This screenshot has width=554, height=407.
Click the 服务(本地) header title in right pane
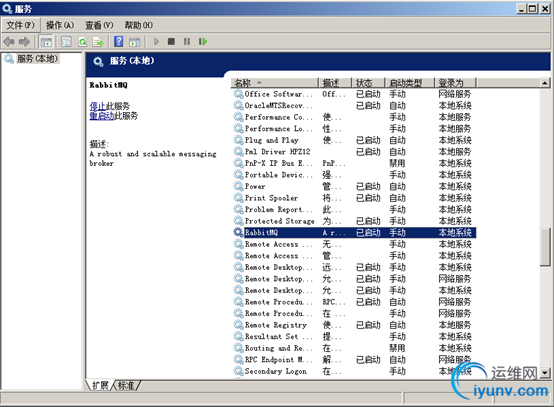click(x=132, y=61)
